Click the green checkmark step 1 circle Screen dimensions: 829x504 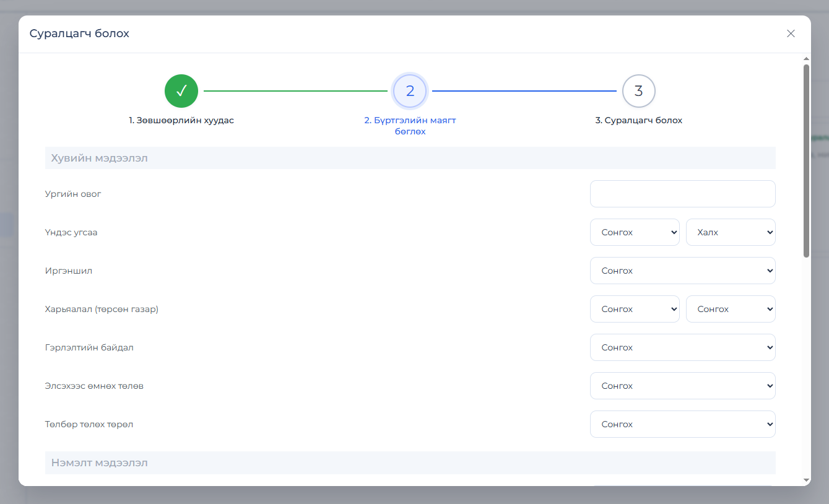click(181, 91)
